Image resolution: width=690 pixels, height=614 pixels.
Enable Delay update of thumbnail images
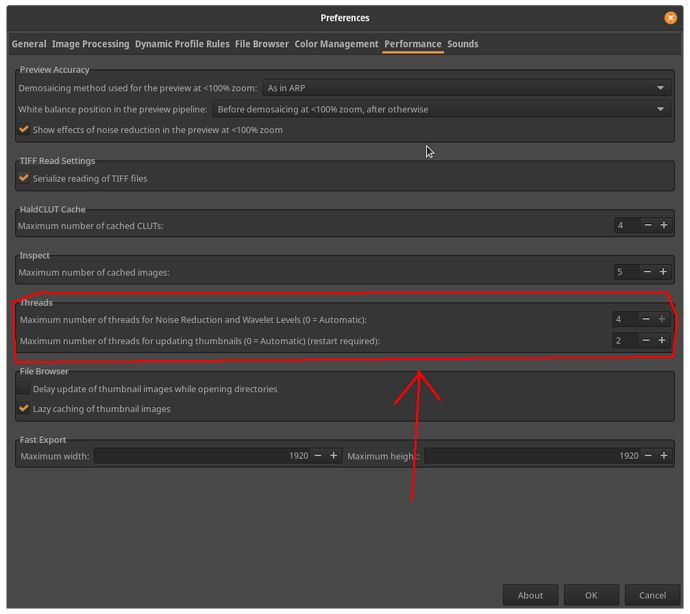coord(24,389)
